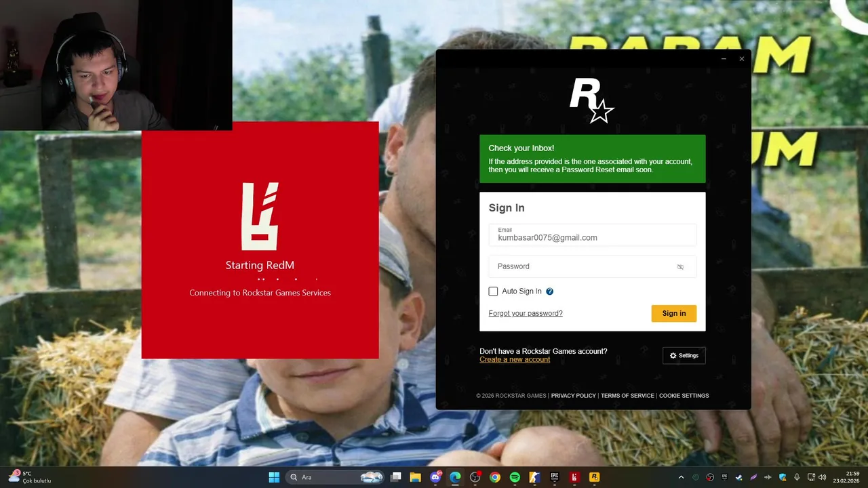Viewport: 868px width, 488px height.
Task: Open the Terms of Service link
Action: point(627,396)
